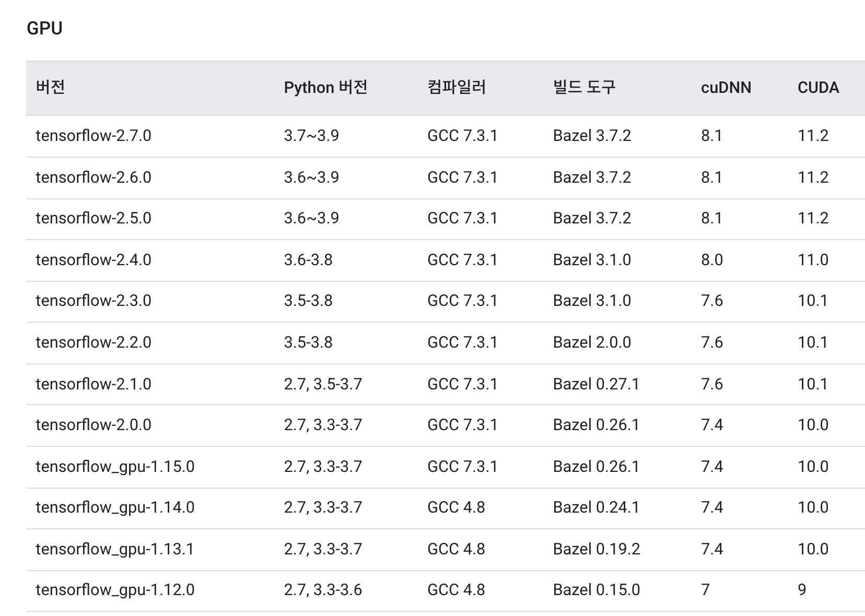The height and width of the screenshot is (616, 865).
Task: Click cuDNN 7 in tensorflow_gpu-1.12.0 row
Action: [706, 590]
